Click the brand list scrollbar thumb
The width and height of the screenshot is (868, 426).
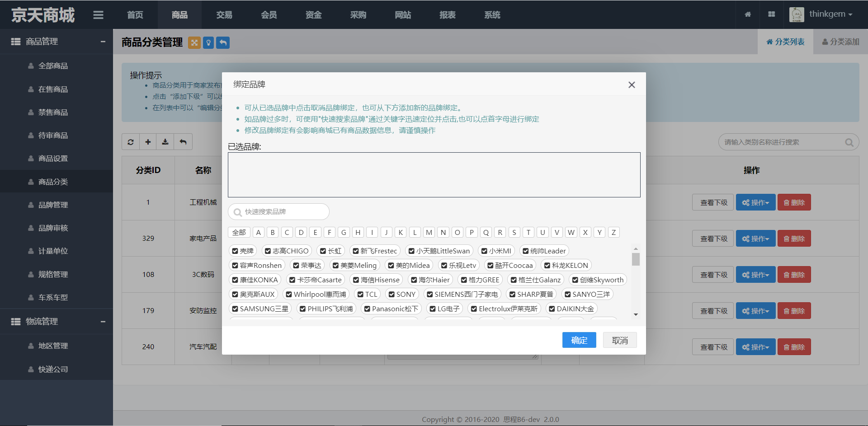click(636, 259)
